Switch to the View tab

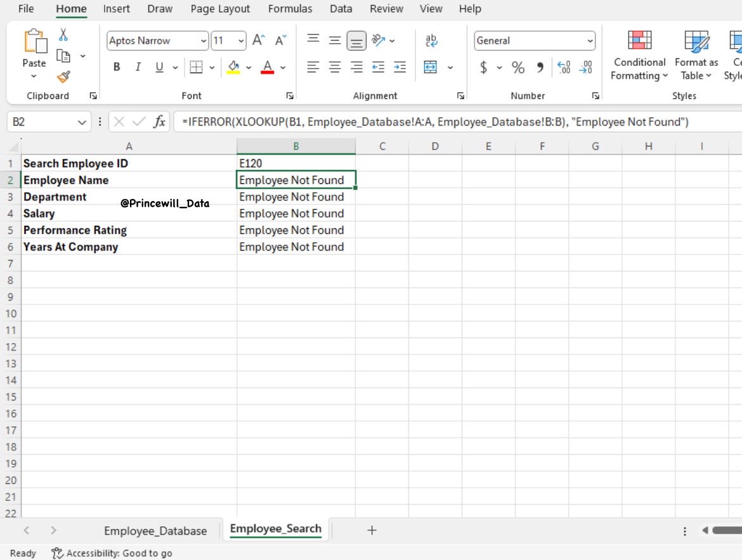coord(431,8)
